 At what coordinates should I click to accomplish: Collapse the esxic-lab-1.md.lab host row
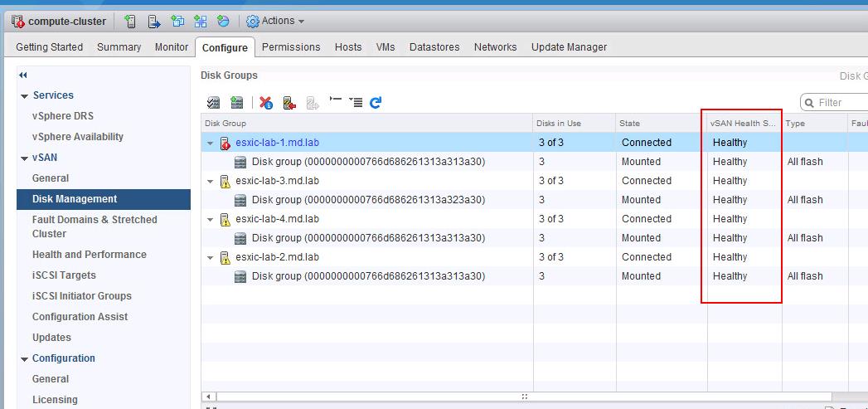tap(211, 143)
